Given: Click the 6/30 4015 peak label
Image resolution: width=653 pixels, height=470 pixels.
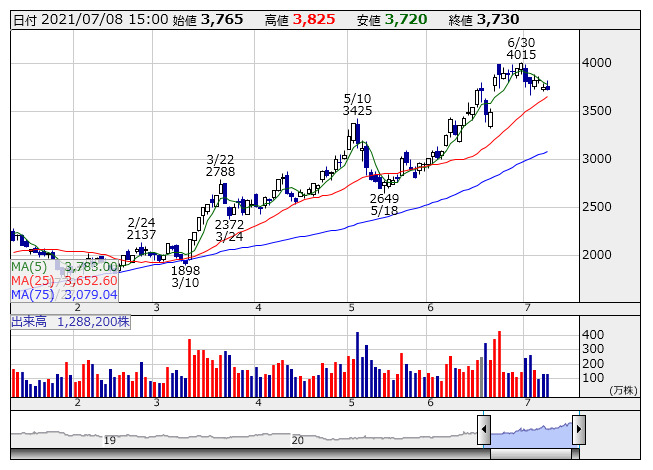Looking at the screenshot, I should pyautogui.click(x=521, y=49).
